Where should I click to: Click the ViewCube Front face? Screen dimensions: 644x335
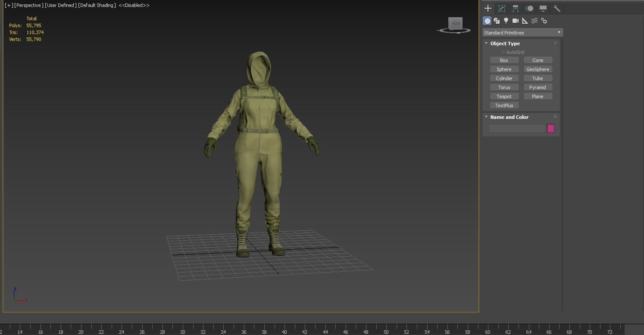pos(456,23)
